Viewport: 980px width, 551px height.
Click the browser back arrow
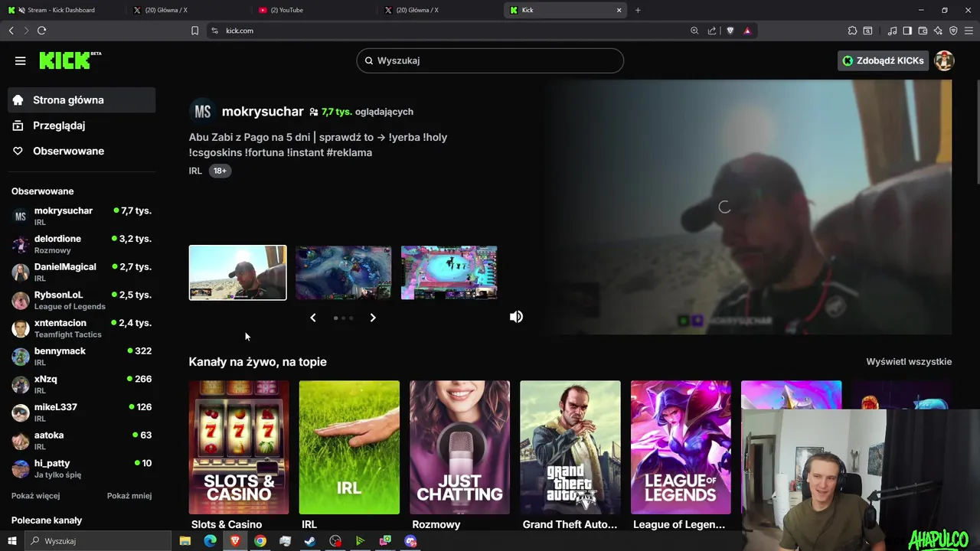[11, 31]
